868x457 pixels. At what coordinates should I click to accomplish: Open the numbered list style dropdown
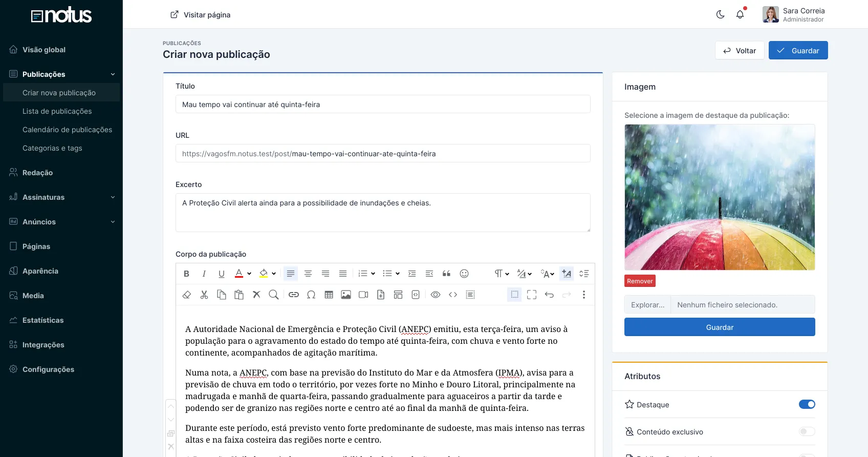coord(373,274)
